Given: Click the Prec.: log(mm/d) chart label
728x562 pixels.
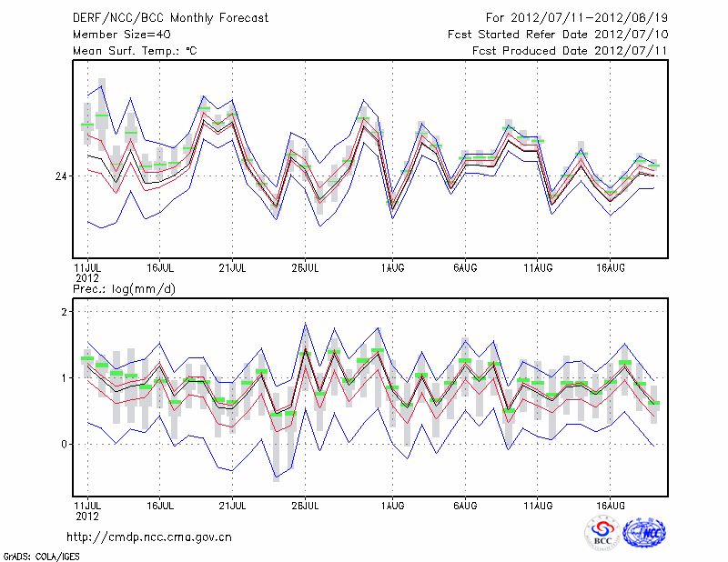Looking at the screenshot, I should pos(125,289).
